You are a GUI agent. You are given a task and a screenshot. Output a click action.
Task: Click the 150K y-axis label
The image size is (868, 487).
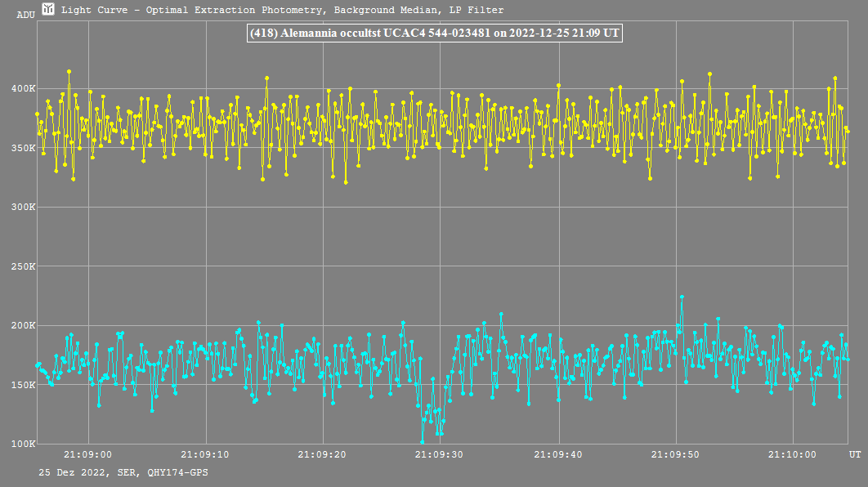click(x=22, y=385)
